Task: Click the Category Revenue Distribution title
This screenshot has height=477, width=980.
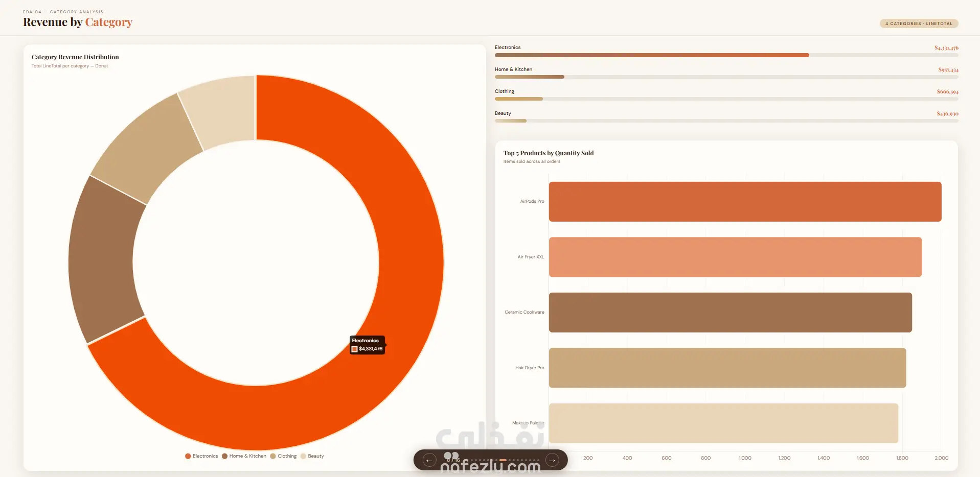Action: pyautogui.click(x=75, y=57)
